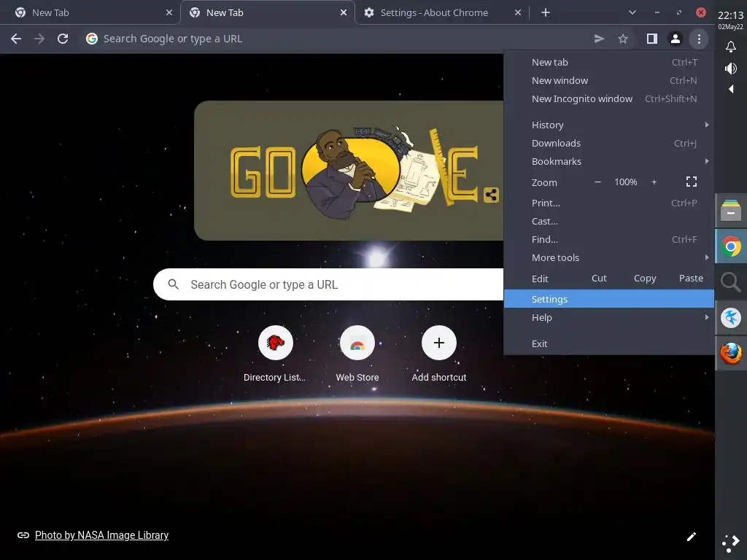This screenshot has height=560, width=747.
Task: Open the file manager dock icon
Action: click(x=730, y=210)
